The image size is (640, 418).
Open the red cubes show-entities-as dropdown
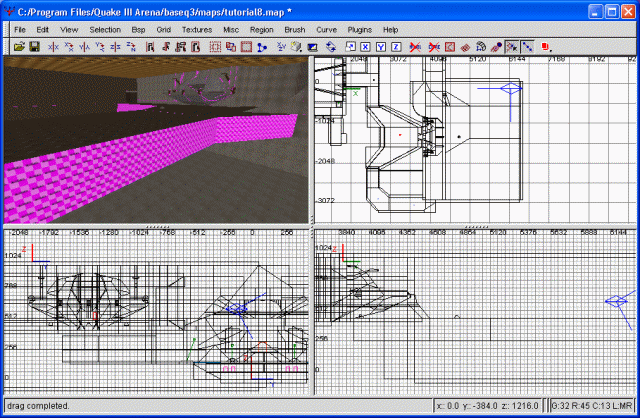point(547,47)
